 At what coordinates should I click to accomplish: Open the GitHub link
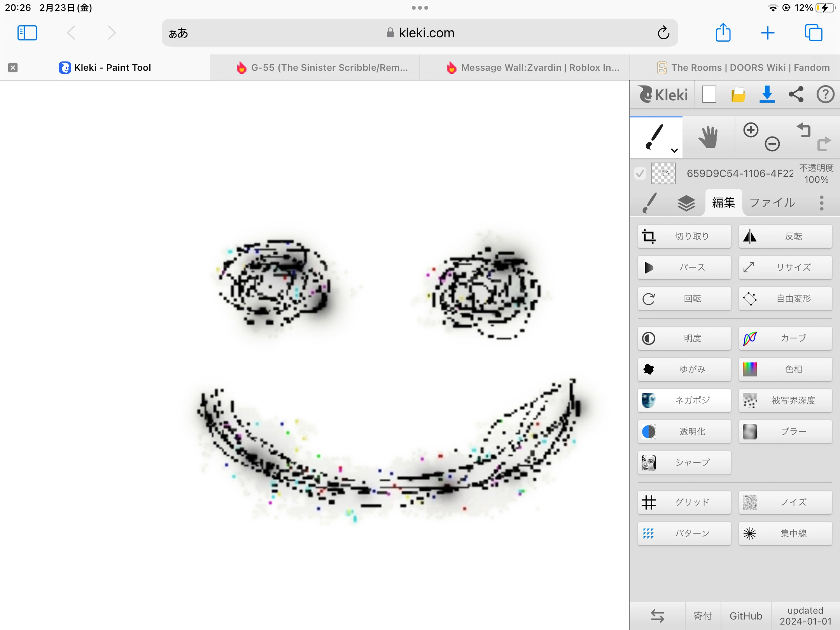pyautogui.click(x=745, y=616)
